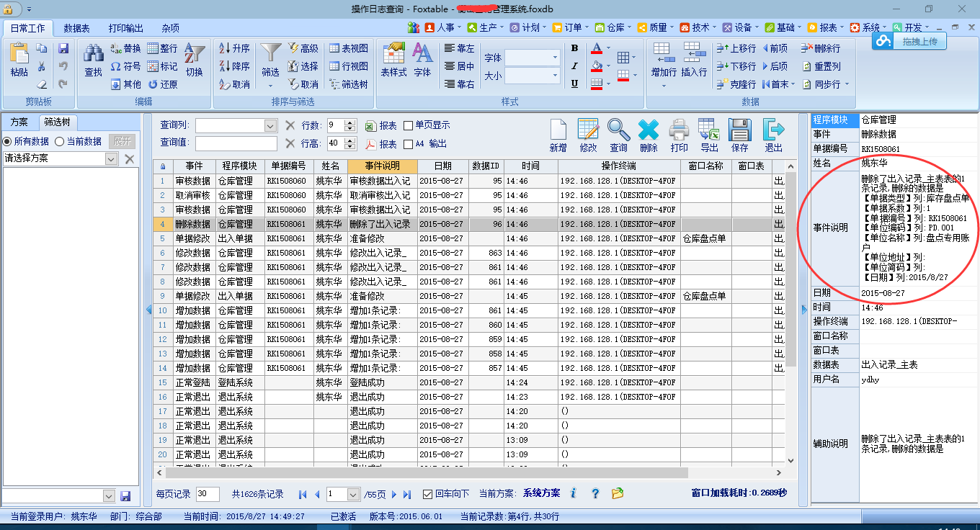Open the 查找 binoculars search tool
This screenshot has height=530, width=980.
94,60
